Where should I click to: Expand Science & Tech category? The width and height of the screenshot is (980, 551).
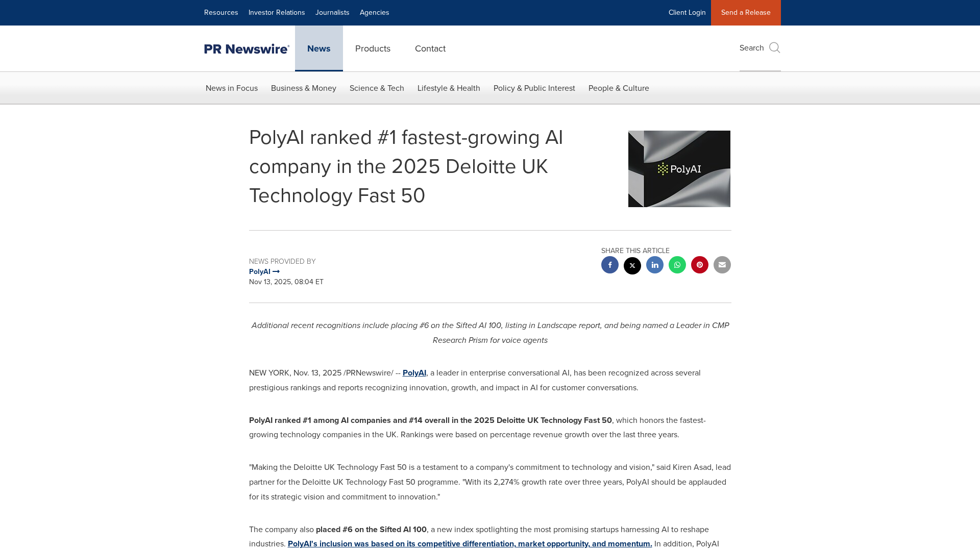pos(377,88)
